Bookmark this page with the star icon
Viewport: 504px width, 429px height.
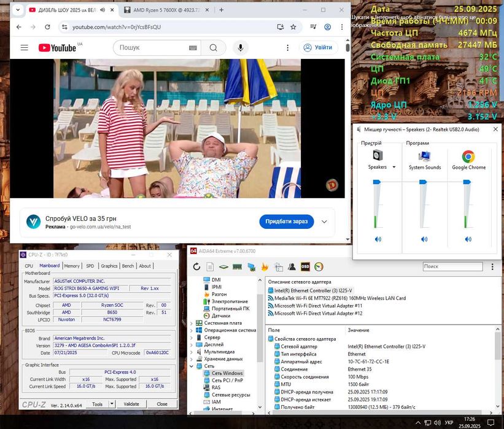(x=293, y=27)
